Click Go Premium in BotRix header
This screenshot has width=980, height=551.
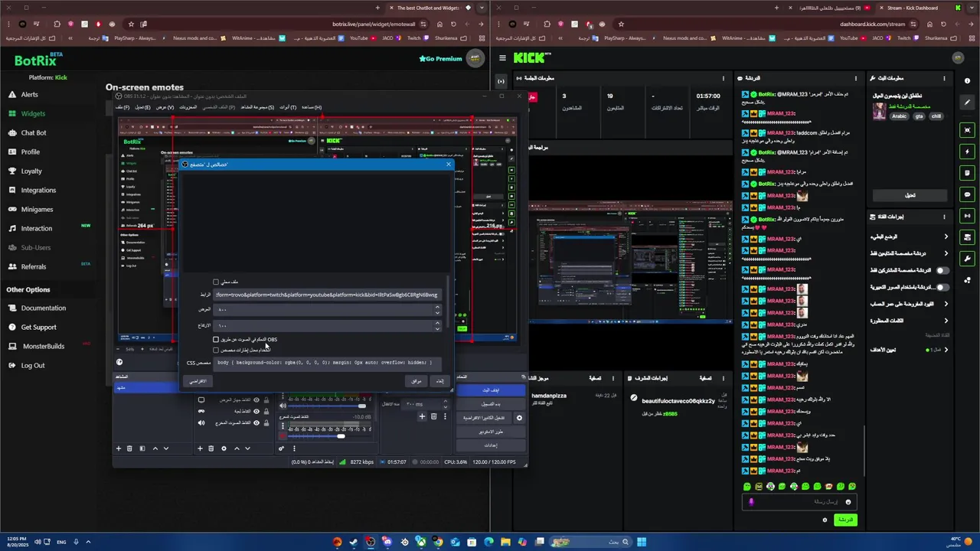click(440, 58)
